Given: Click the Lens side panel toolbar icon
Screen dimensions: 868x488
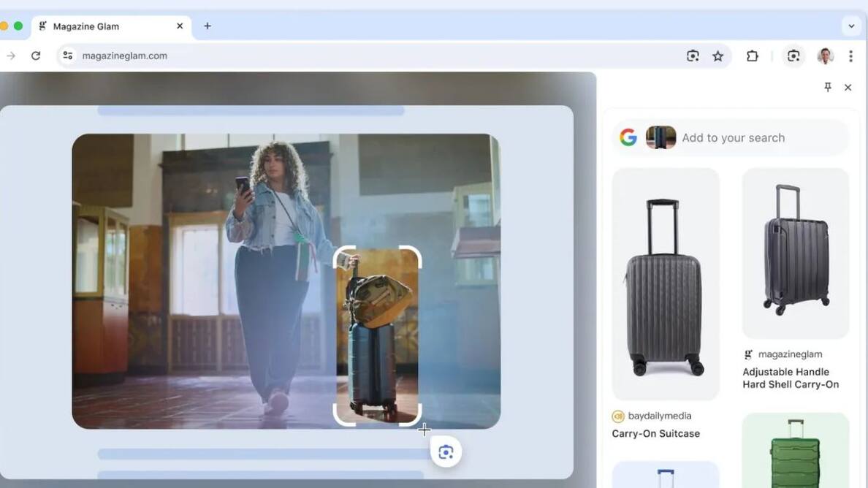Looking at the screenshot, I should tap(793, 56).
